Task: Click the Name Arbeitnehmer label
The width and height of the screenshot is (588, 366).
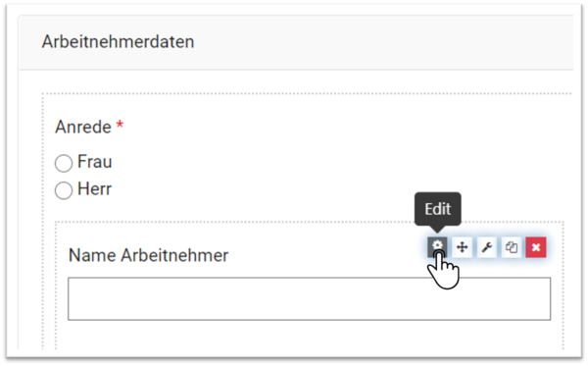Action: pyautogui.click(x=149, y=255)
